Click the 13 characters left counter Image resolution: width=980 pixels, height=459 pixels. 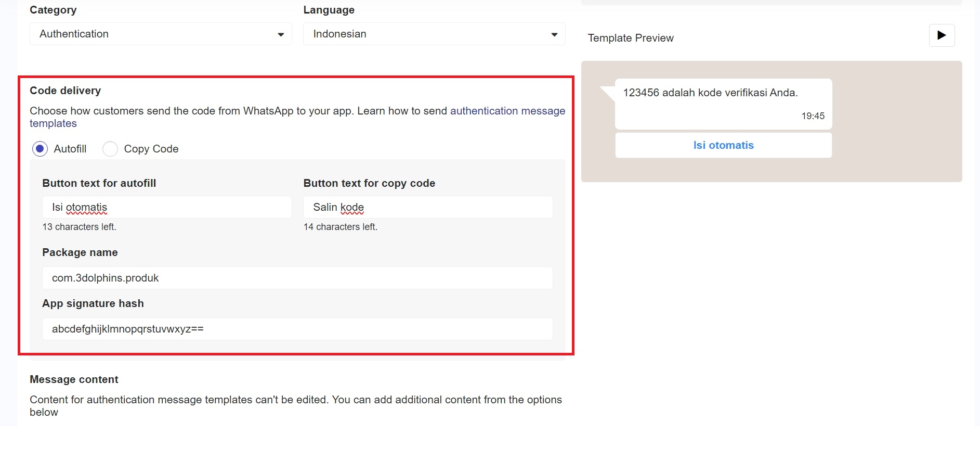79,227
